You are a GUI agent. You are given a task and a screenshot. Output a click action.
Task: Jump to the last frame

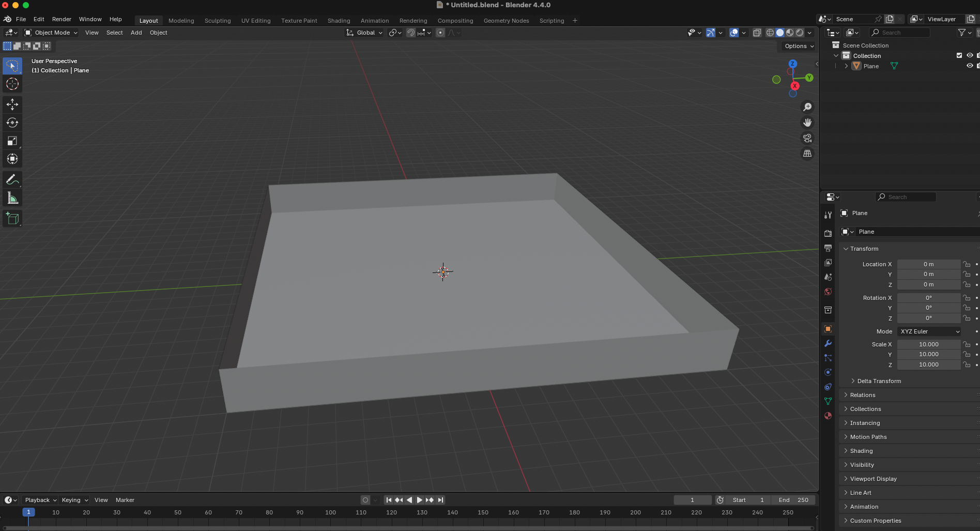tap(440, 500)
